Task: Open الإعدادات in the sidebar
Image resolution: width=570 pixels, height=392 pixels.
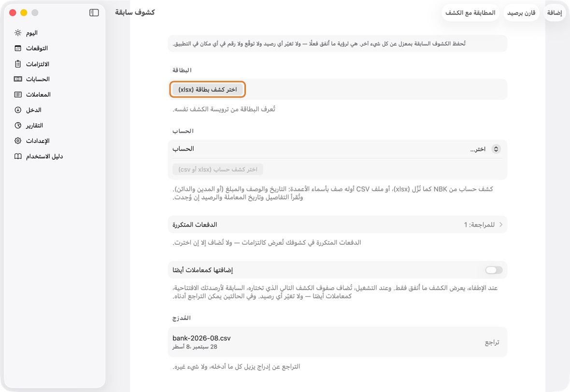Action: (x=55, y=141)
